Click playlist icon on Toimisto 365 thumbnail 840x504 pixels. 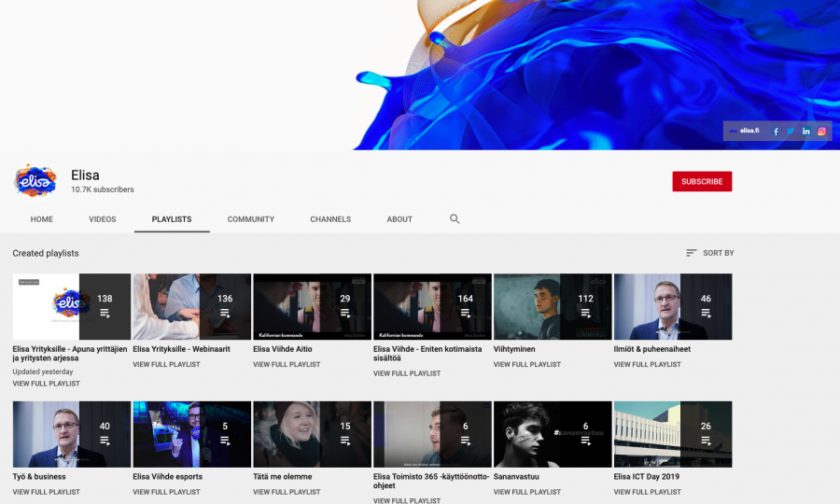tap(465, 441)
